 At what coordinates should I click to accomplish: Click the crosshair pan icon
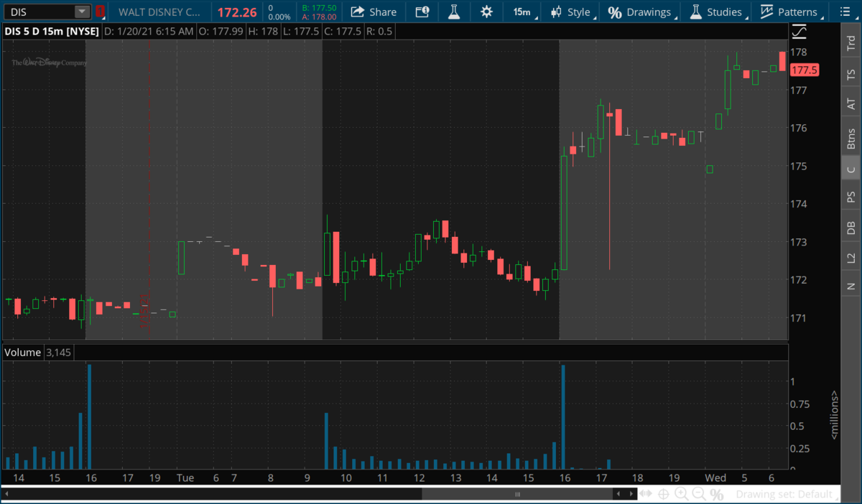pyautogui.click(x=663, y=494)
